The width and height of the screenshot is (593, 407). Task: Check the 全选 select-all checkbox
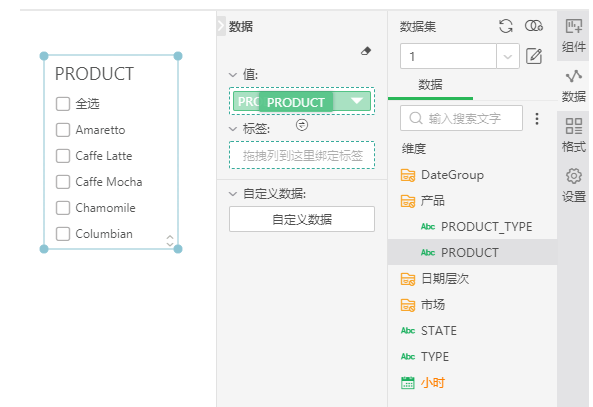[x=63, y=104]
